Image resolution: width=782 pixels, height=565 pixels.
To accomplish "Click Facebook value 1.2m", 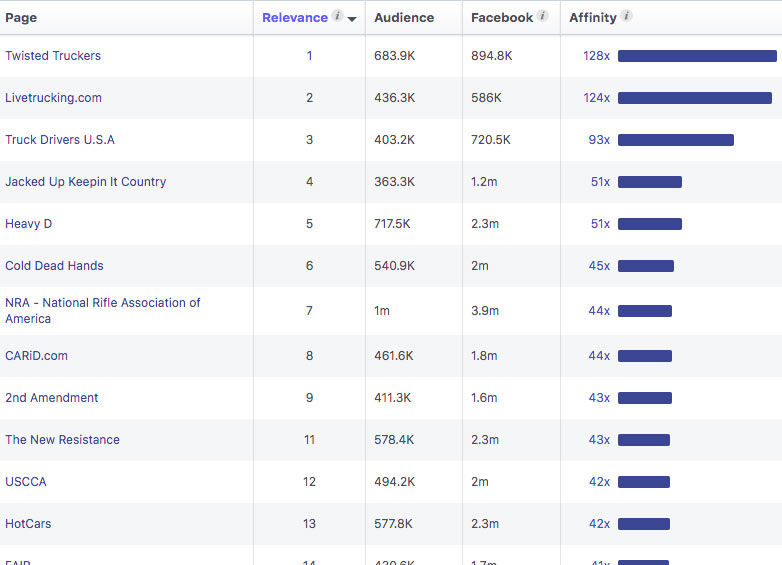I will (484, 182).
